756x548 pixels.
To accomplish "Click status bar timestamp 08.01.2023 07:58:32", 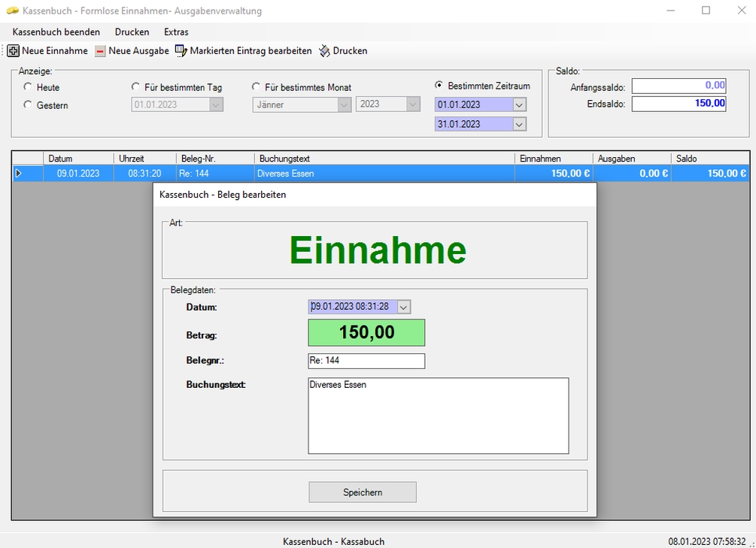I will click(x=707, y=542).
